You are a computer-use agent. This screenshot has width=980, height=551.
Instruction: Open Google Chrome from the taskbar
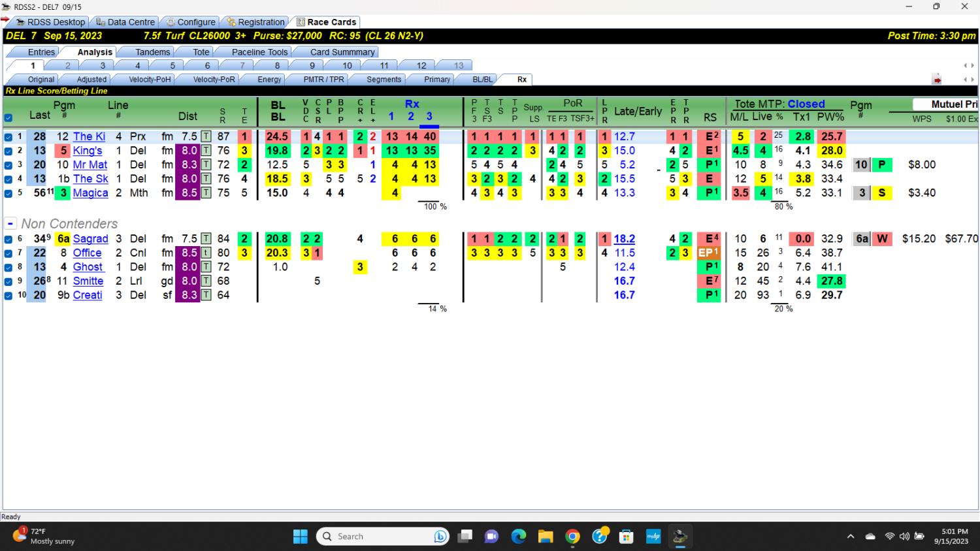point(573,537)
